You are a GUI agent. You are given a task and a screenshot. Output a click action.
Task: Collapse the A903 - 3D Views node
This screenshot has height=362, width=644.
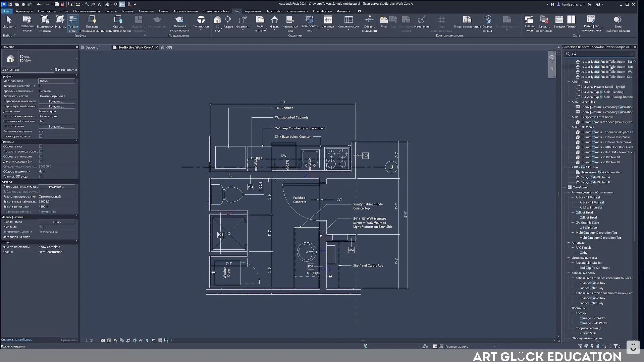tap(569, 127)
